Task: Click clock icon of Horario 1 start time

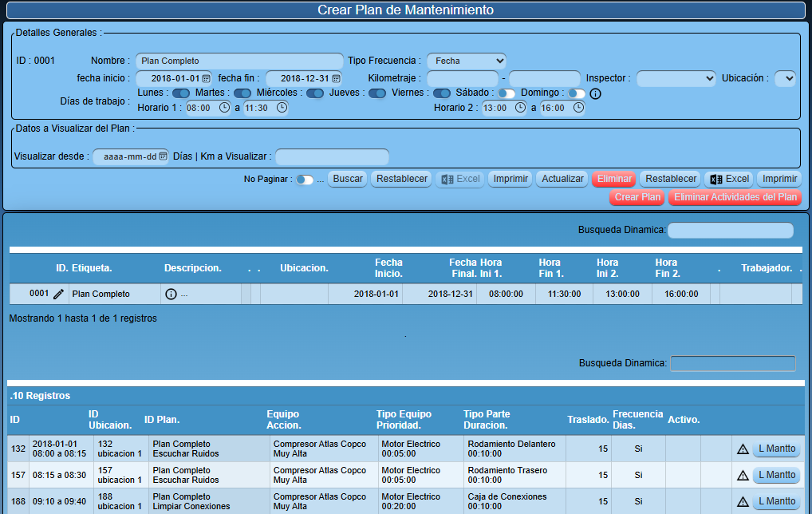Action: 224,108
